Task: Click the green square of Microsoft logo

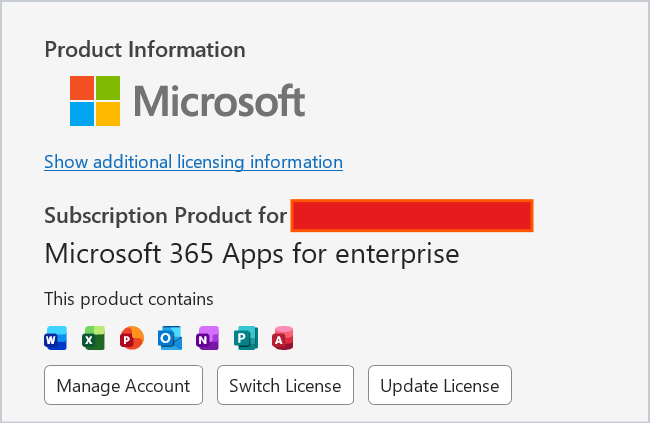Action: [x=108, y=88]
